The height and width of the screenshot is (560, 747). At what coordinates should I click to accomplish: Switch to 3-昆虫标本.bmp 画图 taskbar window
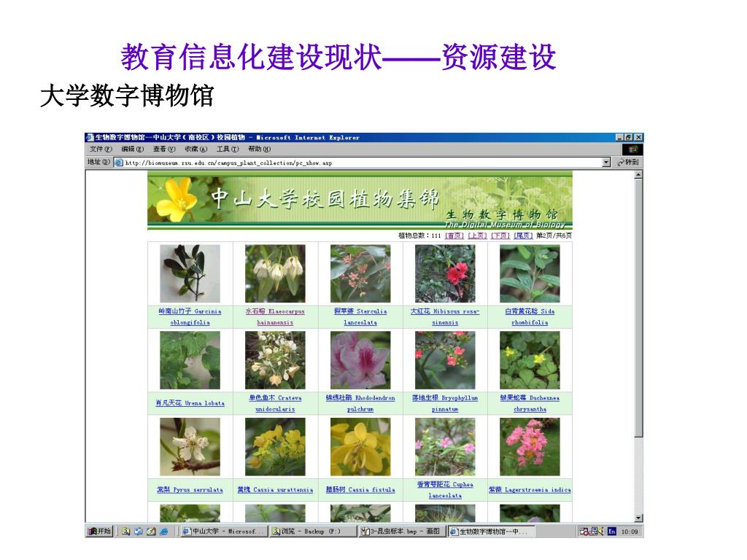click(403, 531)
